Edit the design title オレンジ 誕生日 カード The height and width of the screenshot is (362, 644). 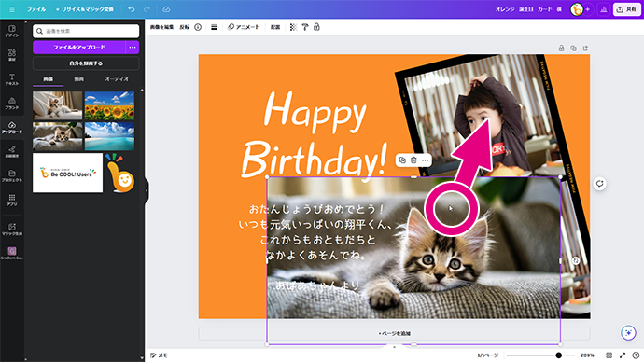click(x=528, y=9)
